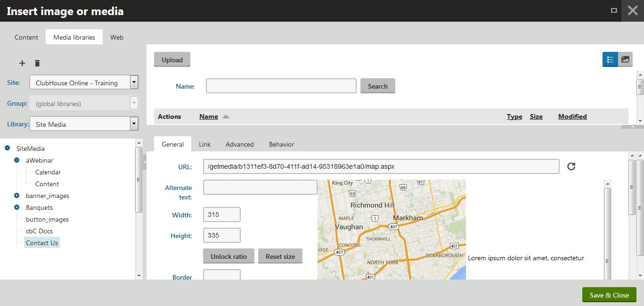
Task: Expand the banner_images folder
Action: pyautogui.click(x=16, y=196)
